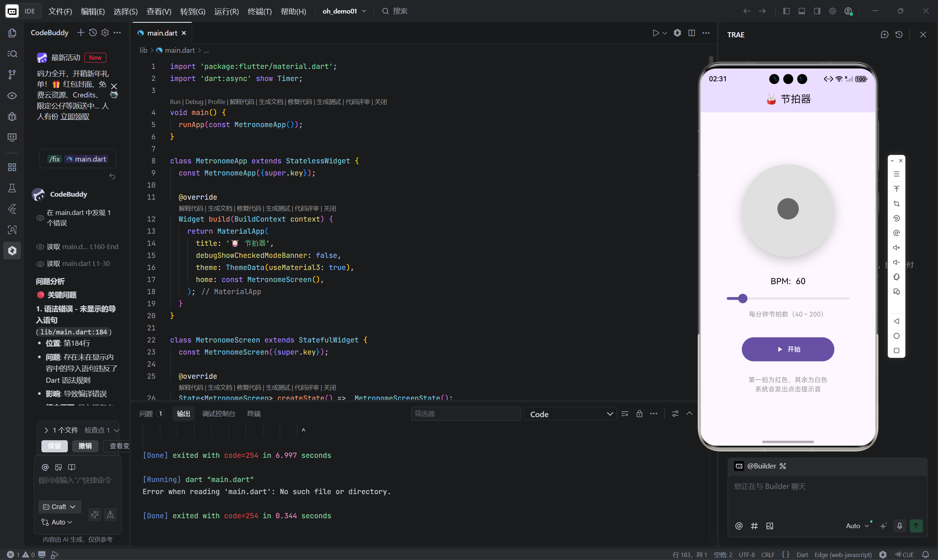938x560 pixels.
Task: Click new chat plus icon in CodeBuddy
Action: [80, 33]
